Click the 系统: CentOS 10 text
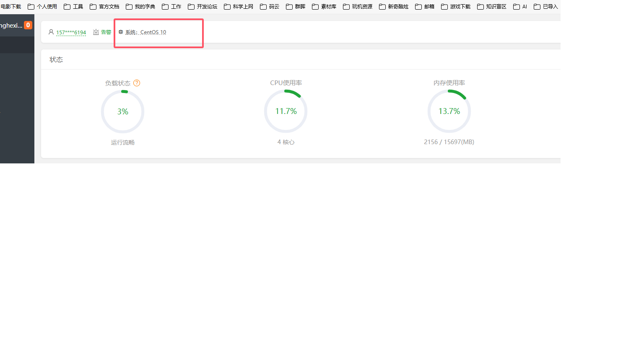The width and height of the screenshot is (644, 362). 145,32
